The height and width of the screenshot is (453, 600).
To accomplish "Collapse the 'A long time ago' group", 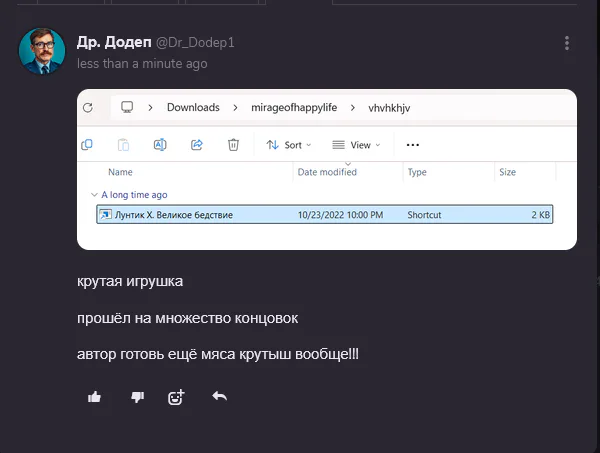I will [94, 195].
